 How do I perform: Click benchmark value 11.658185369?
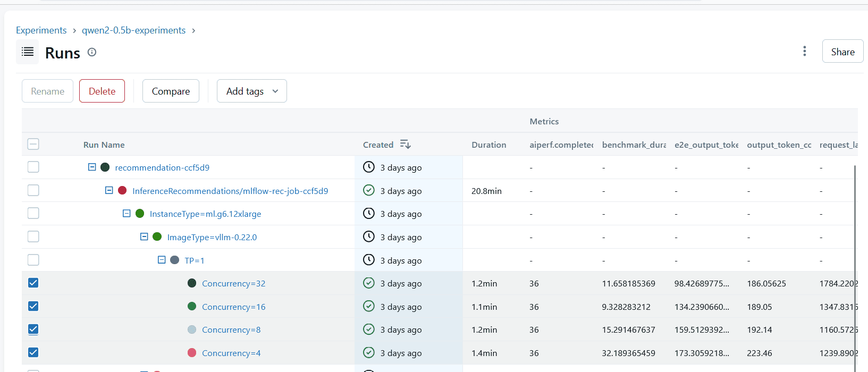[x=628, y=283]
